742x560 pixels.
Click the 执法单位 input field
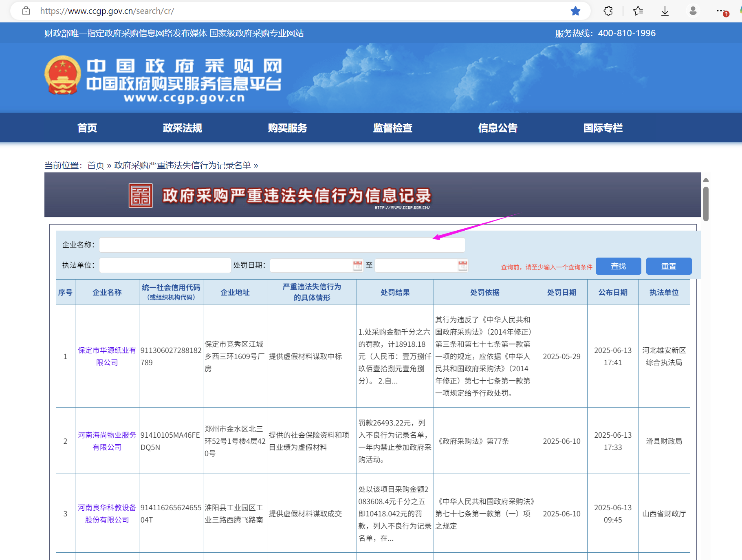[x=165, y=265]
